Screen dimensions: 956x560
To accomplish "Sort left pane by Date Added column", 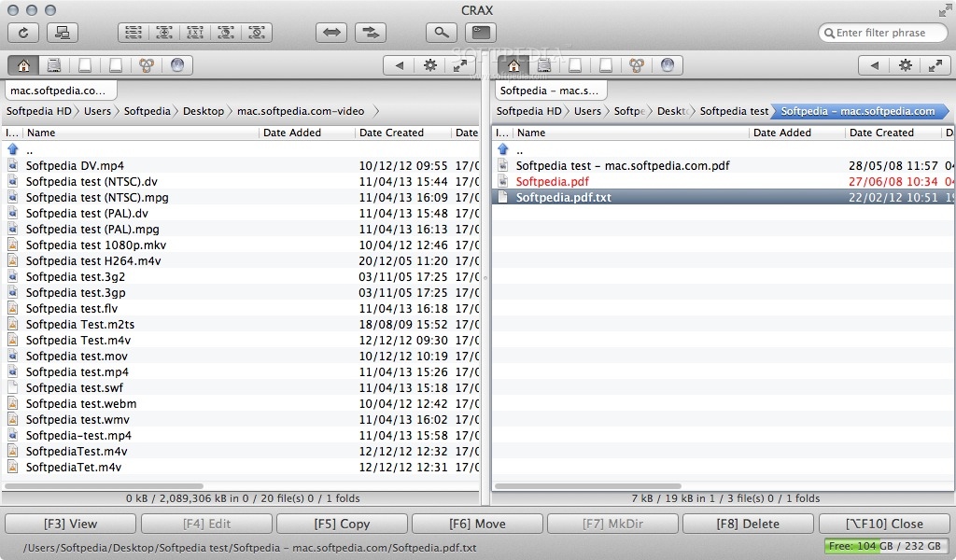I will (306, 133).
